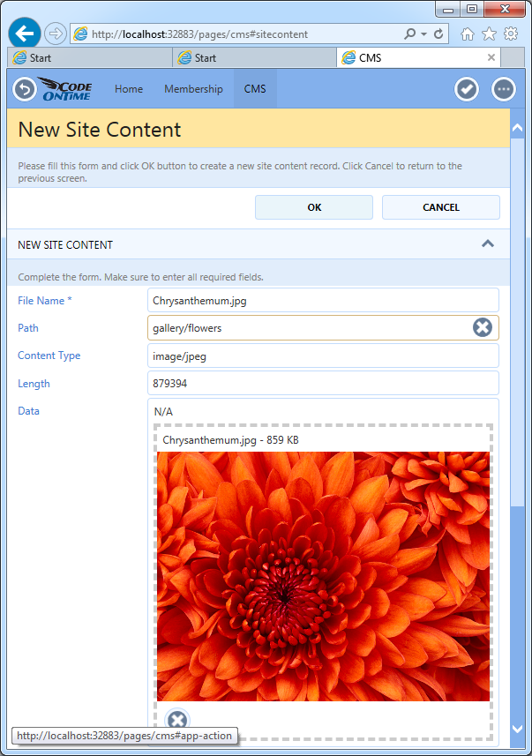Click the search magnifier in address bar
This screenshot has width=532, height=756.
(x=409, y=34)
